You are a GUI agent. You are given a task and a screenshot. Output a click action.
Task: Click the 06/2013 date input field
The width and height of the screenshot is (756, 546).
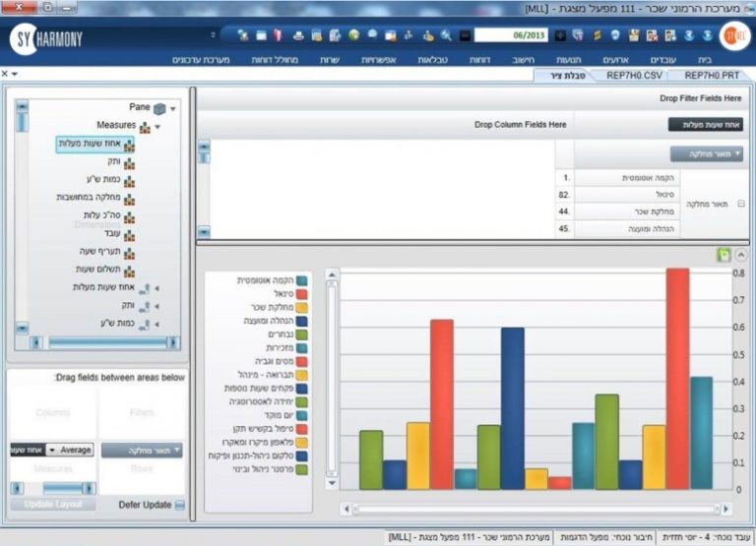[511, 35]
